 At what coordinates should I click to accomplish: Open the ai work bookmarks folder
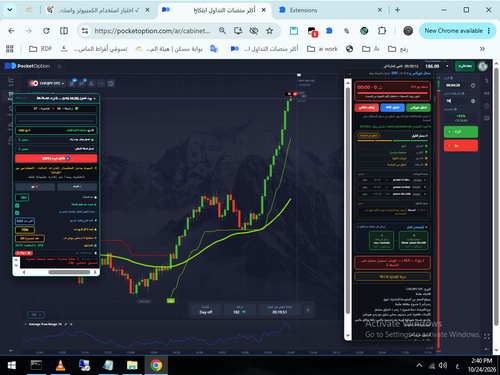322,49
